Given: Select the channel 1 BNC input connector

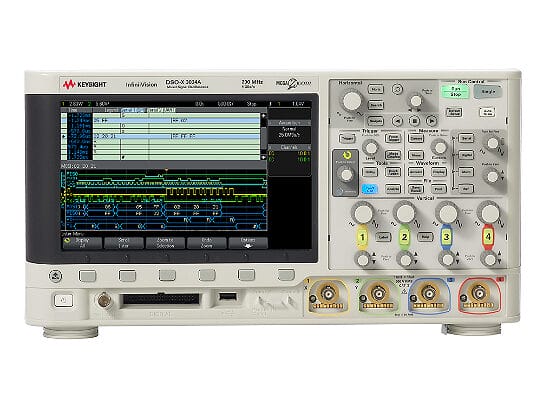Looking at the screenshot, I should pyautogui.click(x=328, y=294).
